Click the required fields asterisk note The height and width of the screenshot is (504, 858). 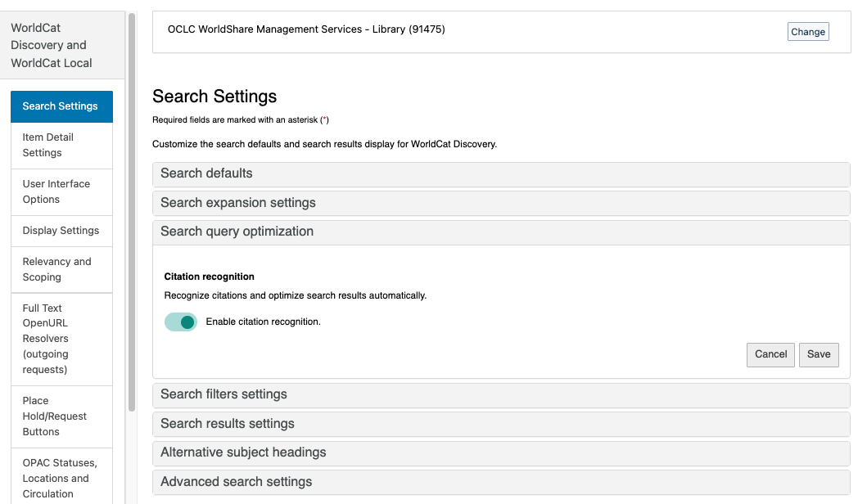tap(240, 119)
